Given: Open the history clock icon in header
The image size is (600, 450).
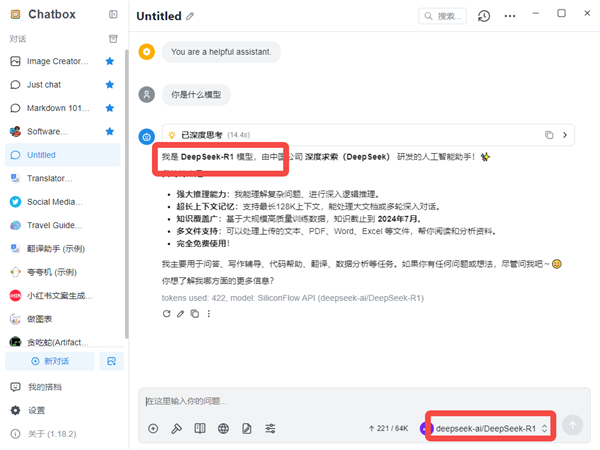Looking at the screenshot, I should (484, 16).
